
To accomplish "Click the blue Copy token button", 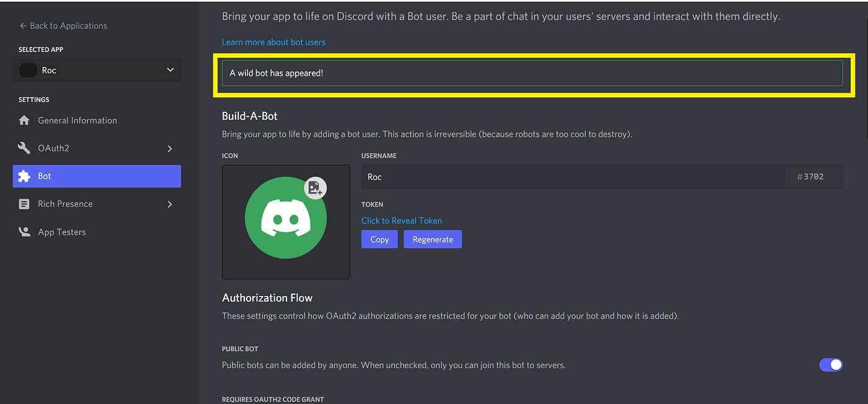I will coord(379,239).
